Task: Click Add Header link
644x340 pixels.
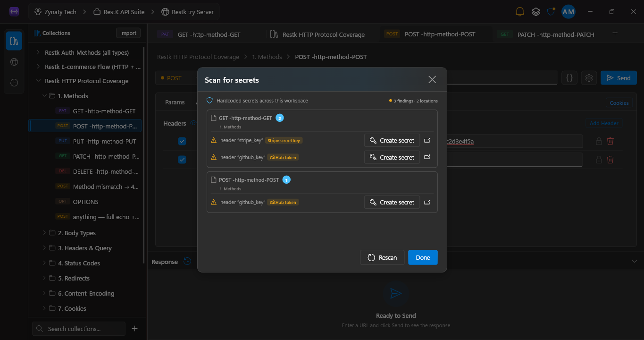Action: pyautogui.click(x=604, y=123)
